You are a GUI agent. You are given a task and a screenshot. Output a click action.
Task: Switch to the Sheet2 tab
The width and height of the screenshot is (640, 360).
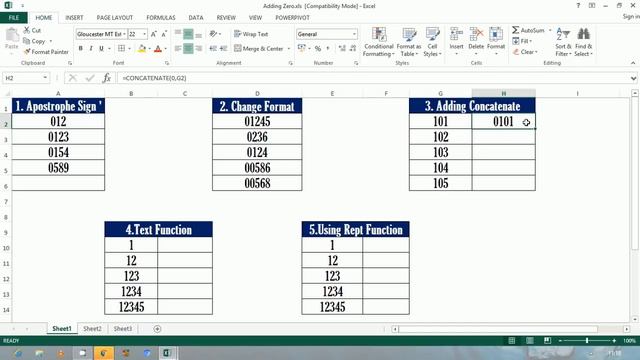pos(92,329)
